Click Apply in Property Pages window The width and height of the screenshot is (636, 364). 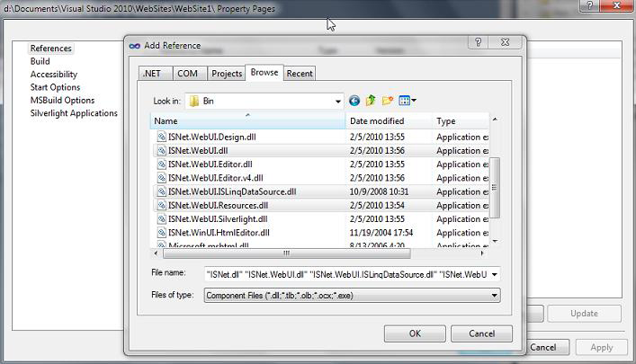point(602,348)
